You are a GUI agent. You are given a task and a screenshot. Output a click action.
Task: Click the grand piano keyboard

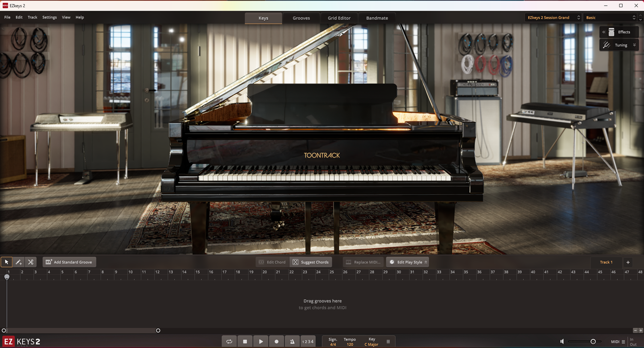[324, 174]
